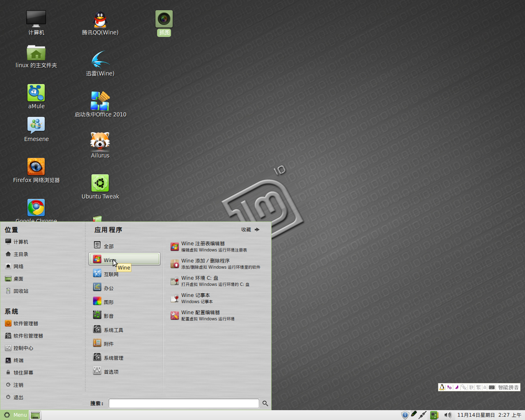Screen dimensions: 525x420
Task: Open 网络 network place in the menu
Action: 14,267
